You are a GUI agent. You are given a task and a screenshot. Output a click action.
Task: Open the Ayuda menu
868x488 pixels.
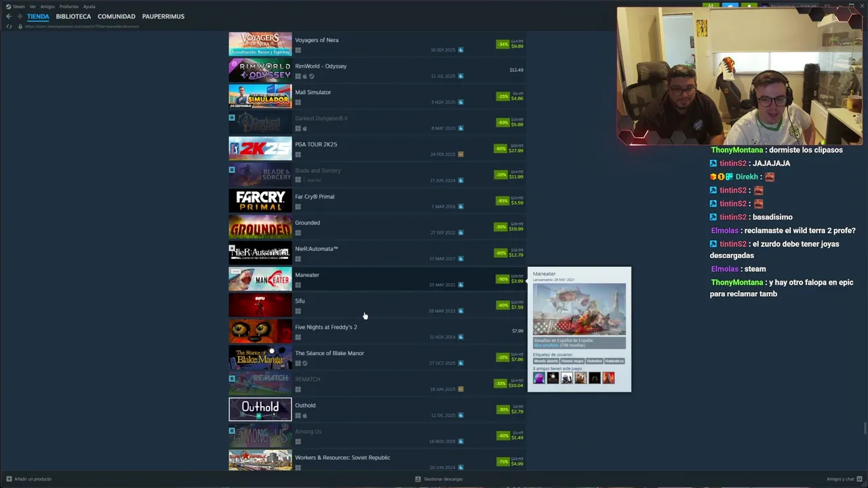(89, 6)
